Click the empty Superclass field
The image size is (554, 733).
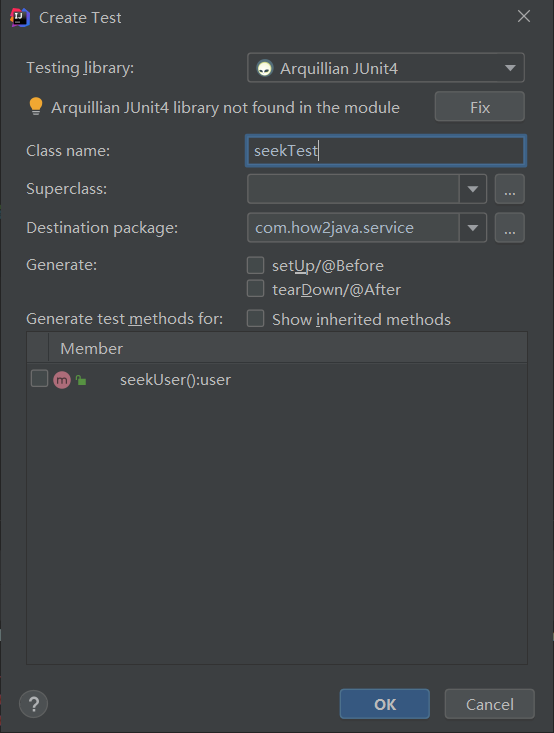[353, 189]
